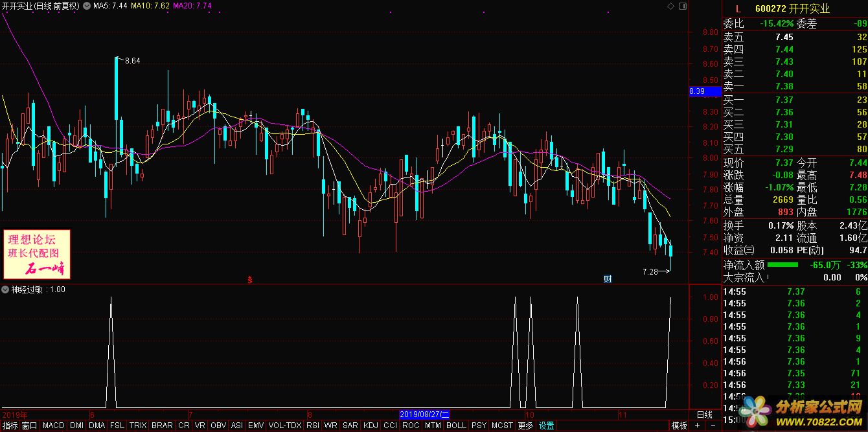Switch to MTM indicator tab
The image size is (868, 432).
pyautogui.click(x=433, y=426)
